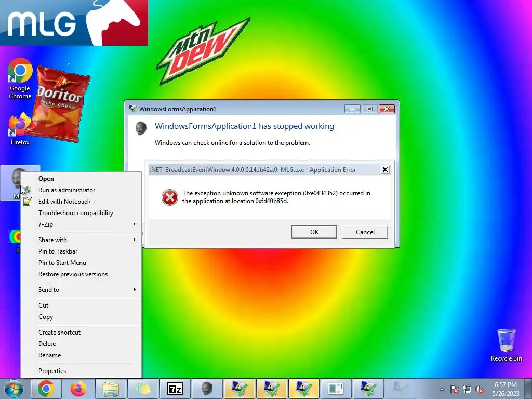The height and width of the screenshot is (399, 532).
Task: Click the muted volume tray icon
Action: pos(480,389)
